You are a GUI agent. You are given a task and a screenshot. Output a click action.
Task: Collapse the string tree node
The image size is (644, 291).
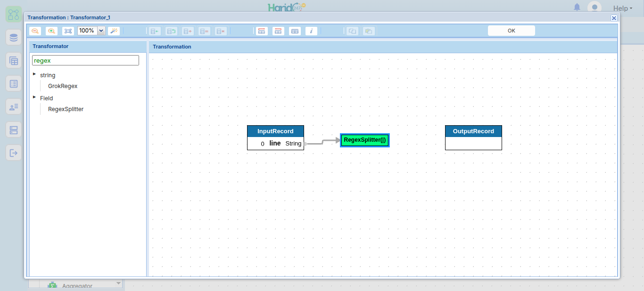point(34,74)
